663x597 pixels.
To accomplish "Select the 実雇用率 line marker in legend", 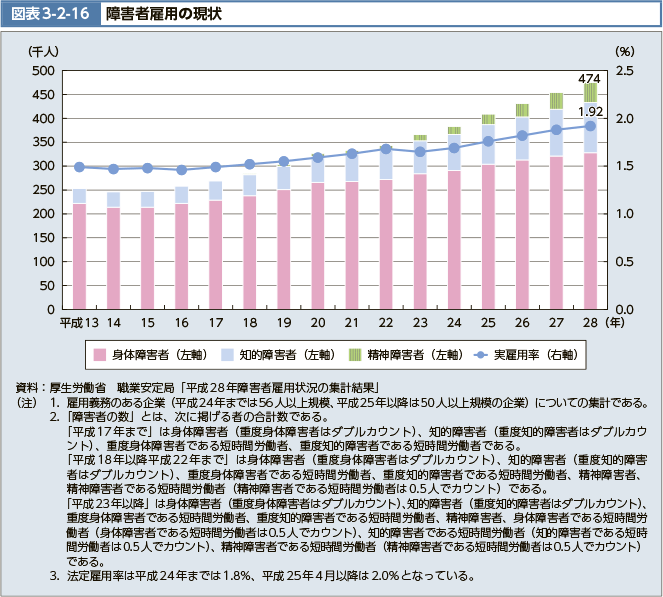I will click(487, 354).
